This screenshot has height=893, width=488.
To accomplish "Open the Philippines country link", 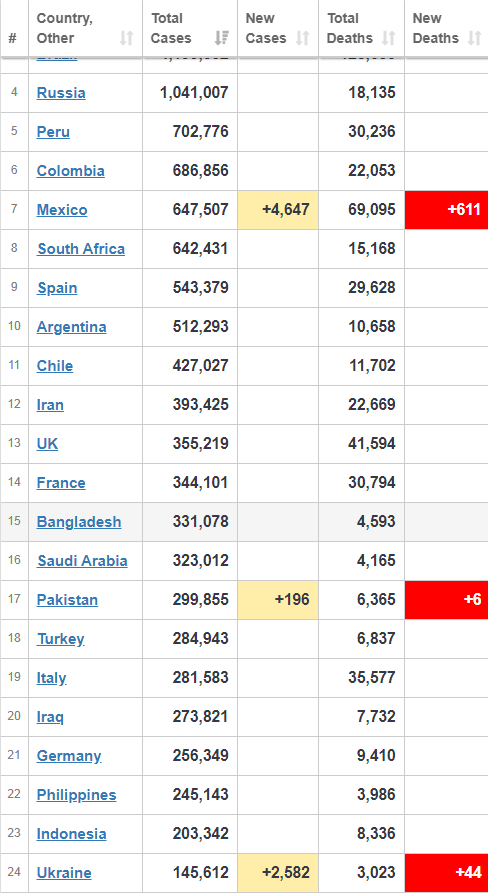I will 76,794.
